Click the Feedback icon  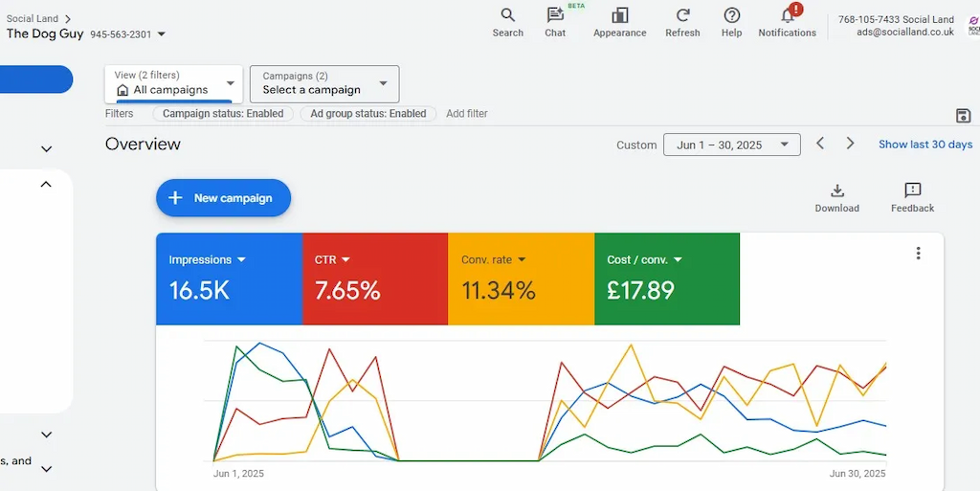(x=912, y=190)
